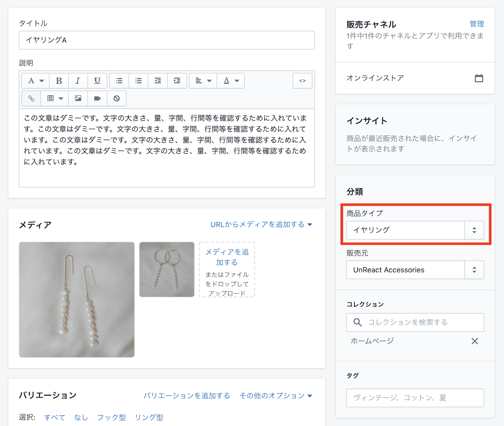Open the text color dropdown
Screen dimensions: 504x426
click(231, 81)
